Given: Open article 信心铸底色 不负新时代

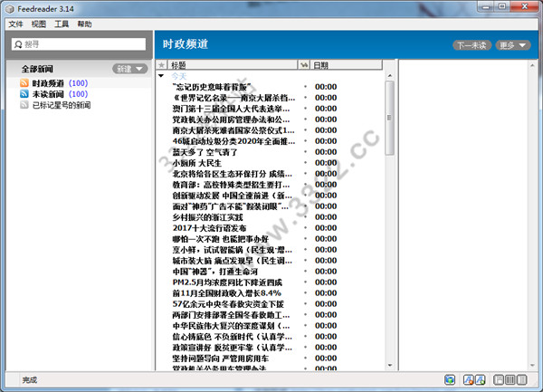Looking at the screenshot, I should [233, 336].
